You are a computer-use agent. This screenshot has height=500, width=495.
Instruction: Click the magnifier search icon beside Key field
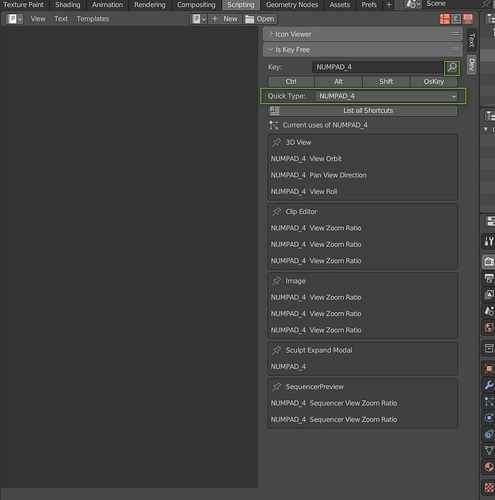[452, 68]
